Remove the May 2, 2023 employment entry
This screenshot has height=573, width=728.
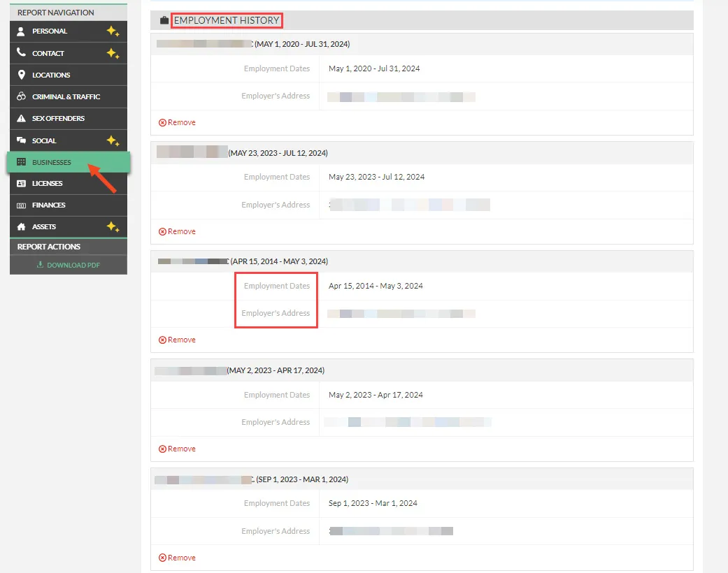pyautogui.click(x=178, y=449)
